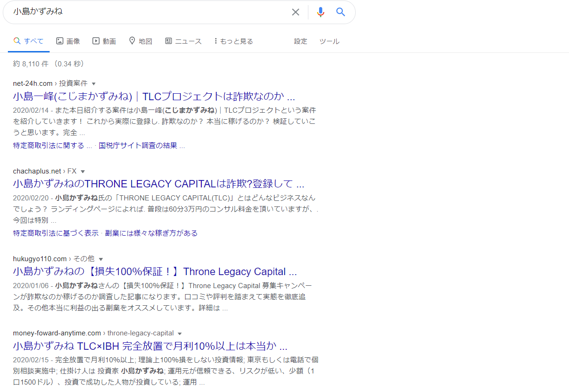Follow sitelink 特定商取引法に関する ...
Screen dimensions: 569x392
[x=52, y=146]
